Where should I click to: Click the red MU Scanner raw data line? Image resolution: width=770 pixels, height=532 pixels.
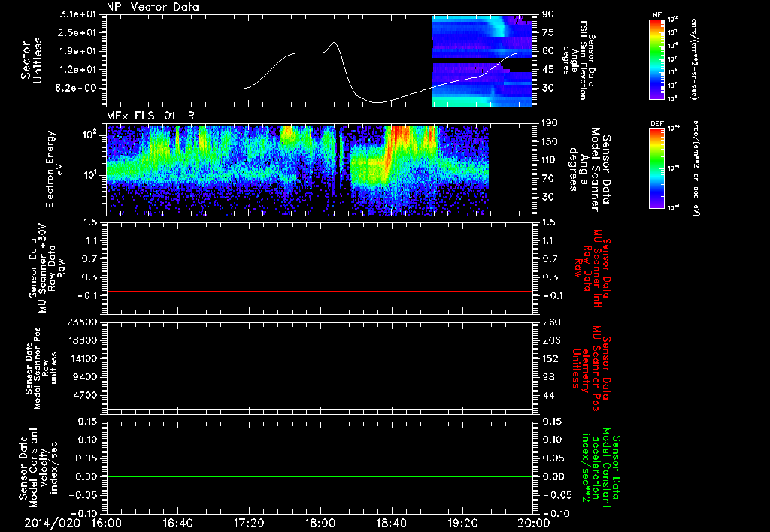click(x=320, y=291)
